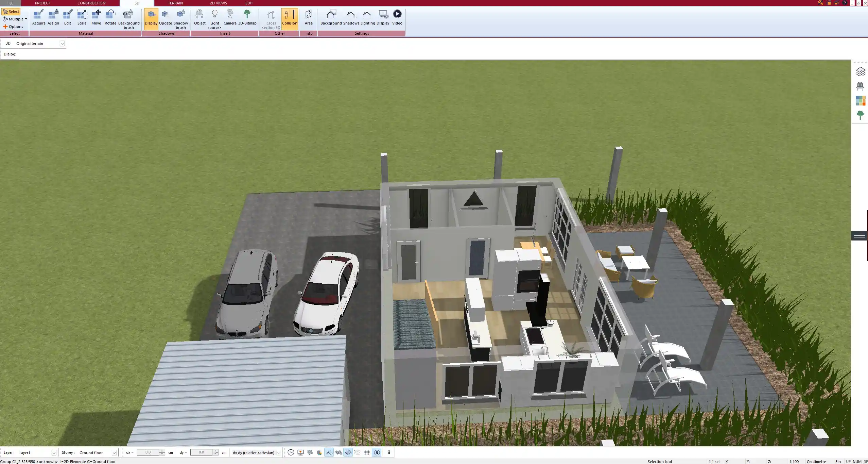
Task: Open the layers panel in right sidebar
Action: tap(860, 71)
